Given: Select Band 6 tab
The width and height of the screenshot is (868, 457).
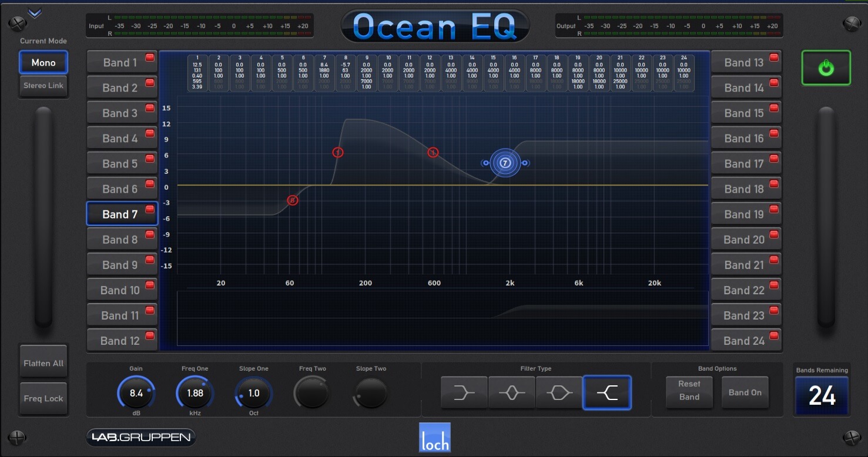Looking at the screenshot, I should pyautogui.click(x=122, y=189).
